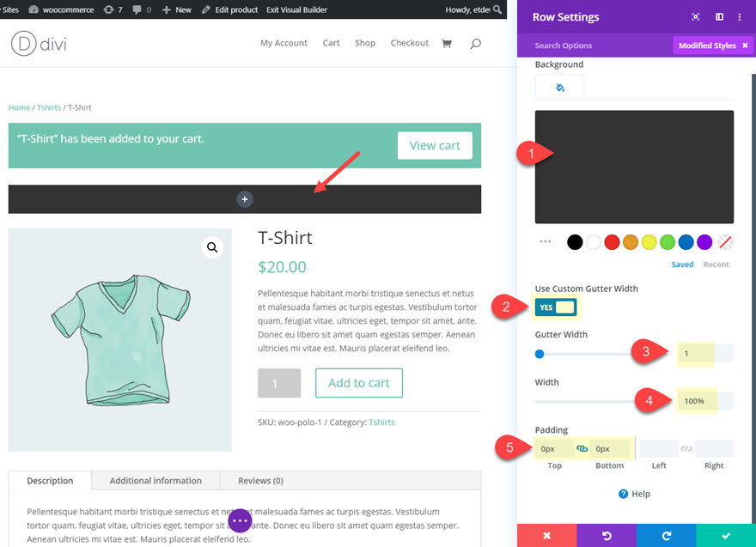
Task: Click the admin bar search icon
Action: pyautogui.click(x=497, y=9)
